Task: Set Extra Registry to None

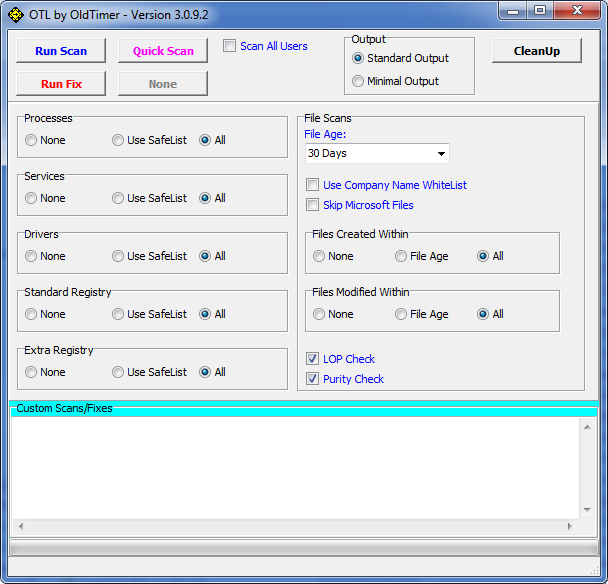Action: tap(31, 372)
